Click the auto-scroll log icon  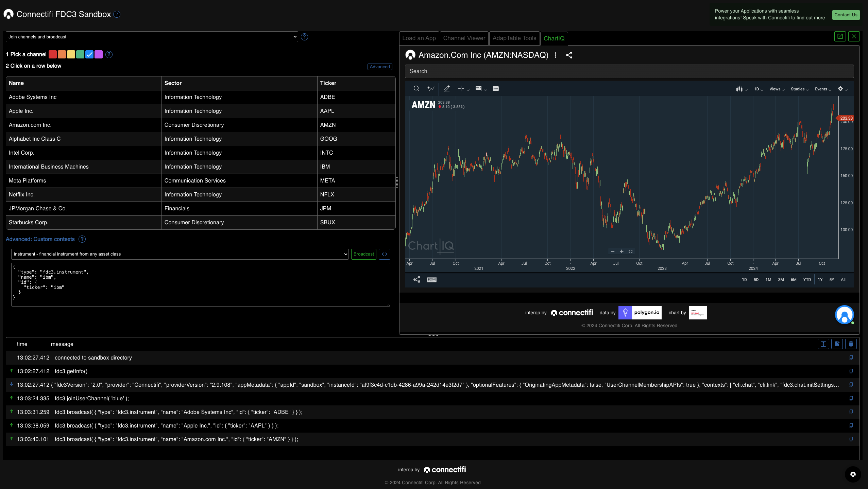click(x=823, y=344)
